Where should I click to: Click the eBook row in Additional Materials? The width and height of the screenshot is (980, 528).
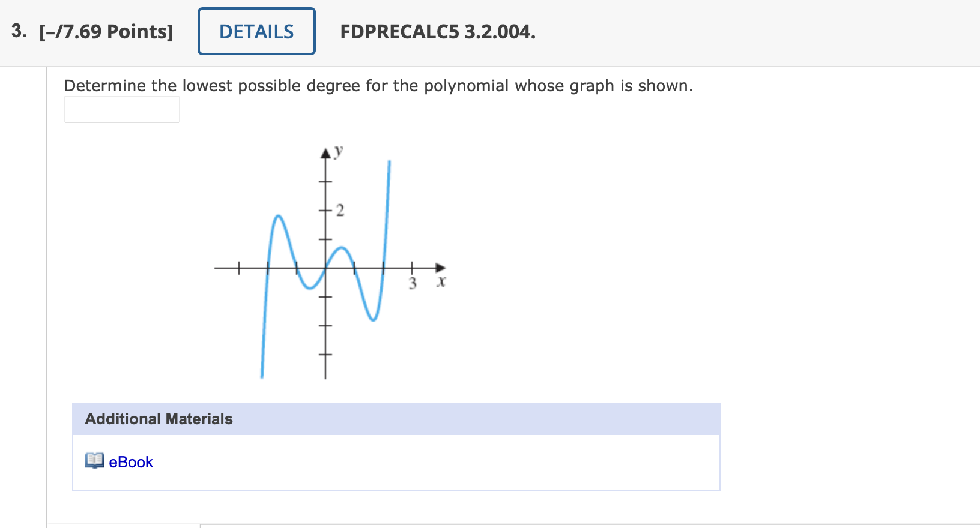[x=396, y=462]
